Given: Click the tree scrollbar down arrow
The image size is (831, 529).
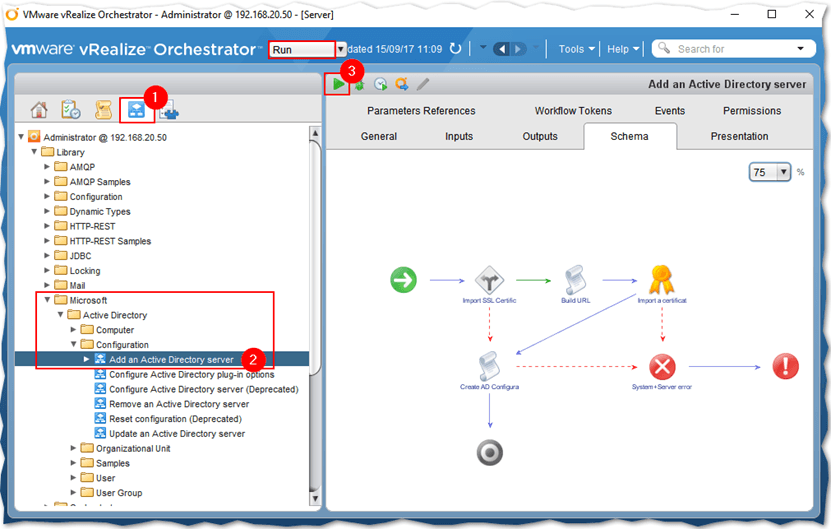Looking at the screenshot, I should click(x=315, y=498).
